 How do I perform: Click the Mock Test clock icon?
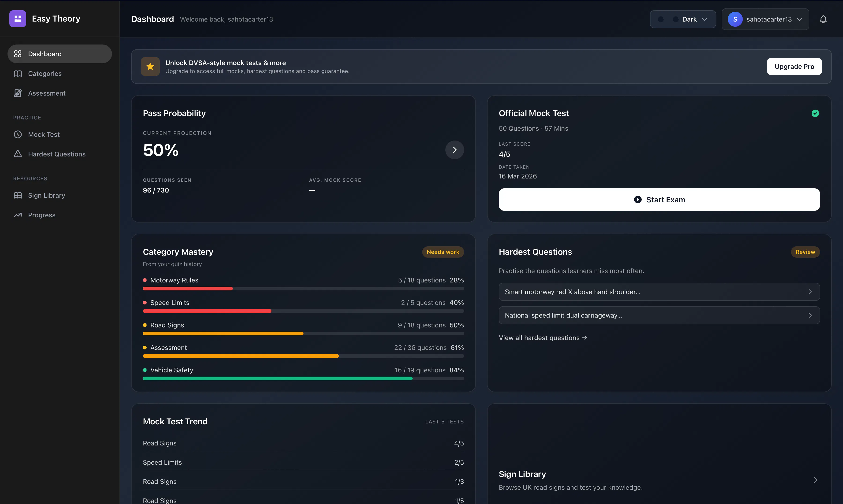(x=18, y=134)
